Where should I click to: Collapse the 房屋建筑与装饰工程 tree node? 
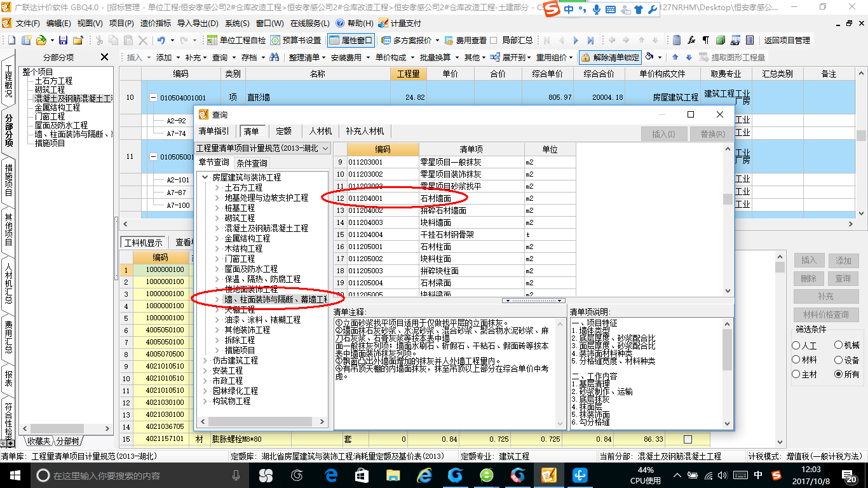point(205,177)
